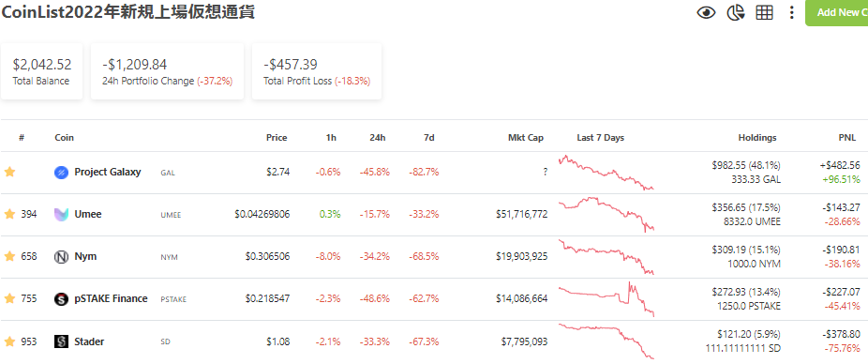Screen dimensions: 868x364
Task: Sort by the Mkt Cap column header
Action: click(526, 138)
